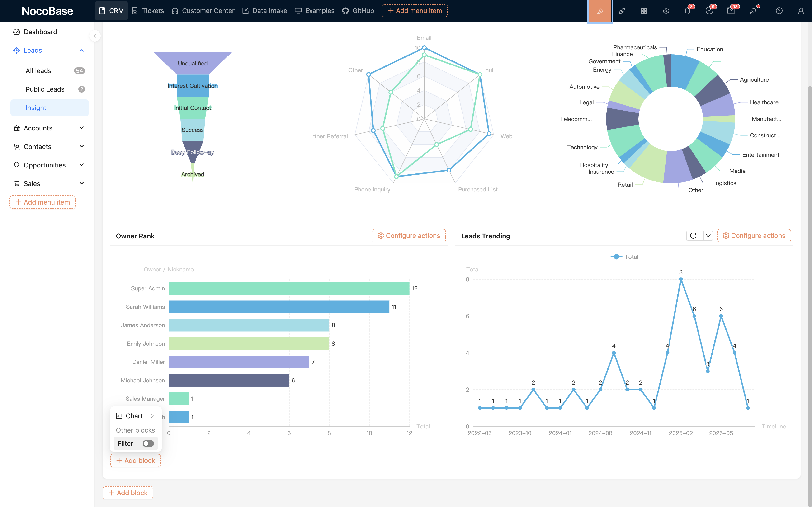Screen dimensions: 812x507
Task: Open help question mark icon
Action: 779,11
